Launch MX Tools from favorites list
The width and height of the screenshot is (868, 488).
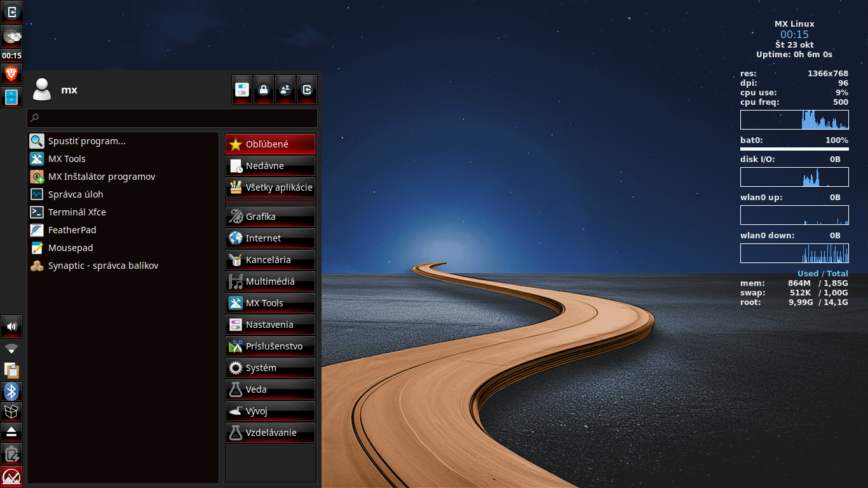click(x=123, y=159)
